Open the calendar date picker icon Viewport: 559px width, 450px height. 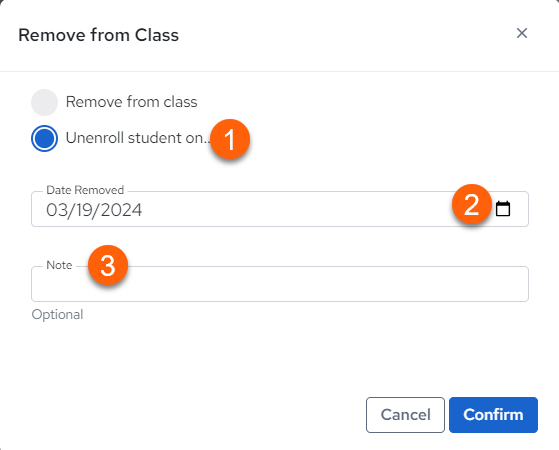[x=503, y=209]
